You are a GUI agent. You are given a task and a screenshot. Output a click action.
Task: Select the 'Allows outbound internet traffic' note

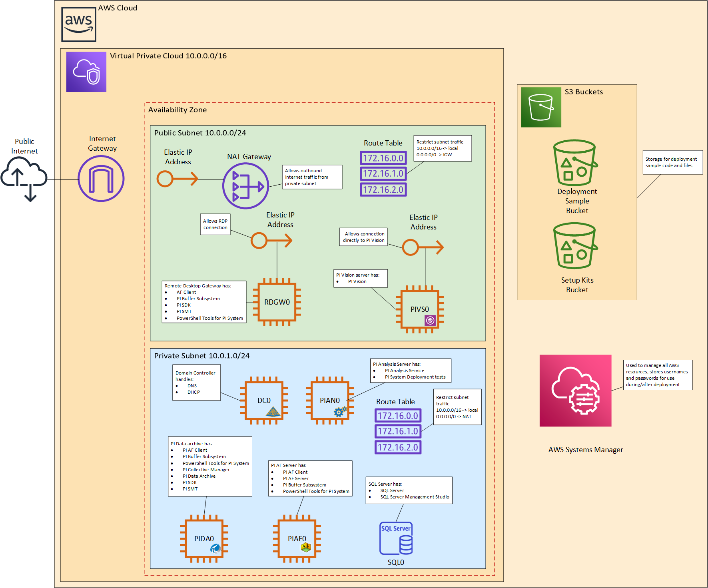[312, 177]
